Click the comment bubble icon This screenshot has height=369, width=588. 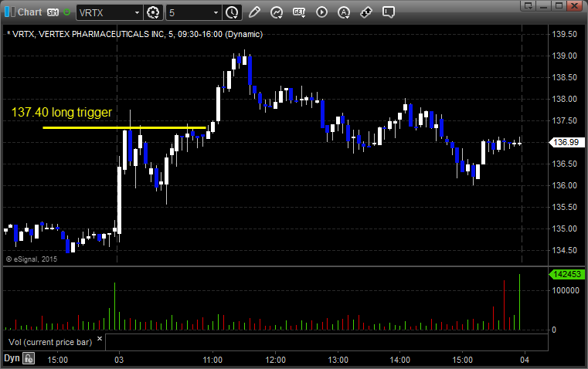389,12
